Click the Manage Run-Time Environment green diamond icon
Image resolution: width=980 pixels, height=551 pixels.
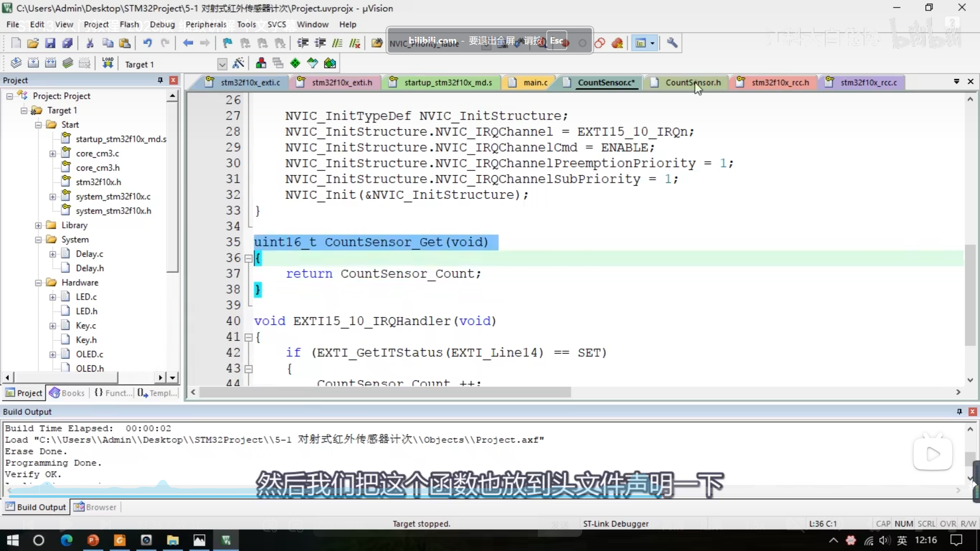[x=295, y=63]
